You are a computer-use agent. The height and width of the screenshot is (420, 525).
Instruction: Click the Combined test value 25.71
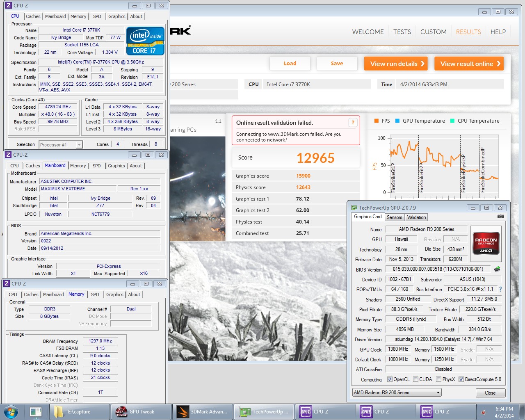pyautogui.click(x=303, y=233)
